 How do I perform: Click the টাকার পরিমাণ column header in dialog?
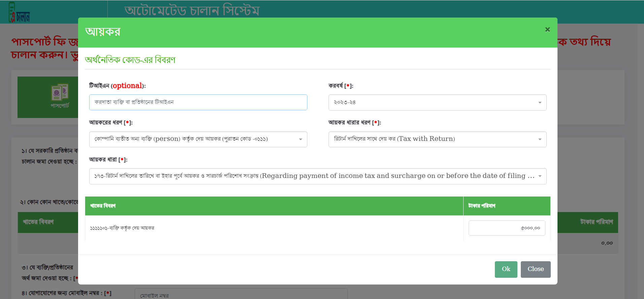[482, 206]
